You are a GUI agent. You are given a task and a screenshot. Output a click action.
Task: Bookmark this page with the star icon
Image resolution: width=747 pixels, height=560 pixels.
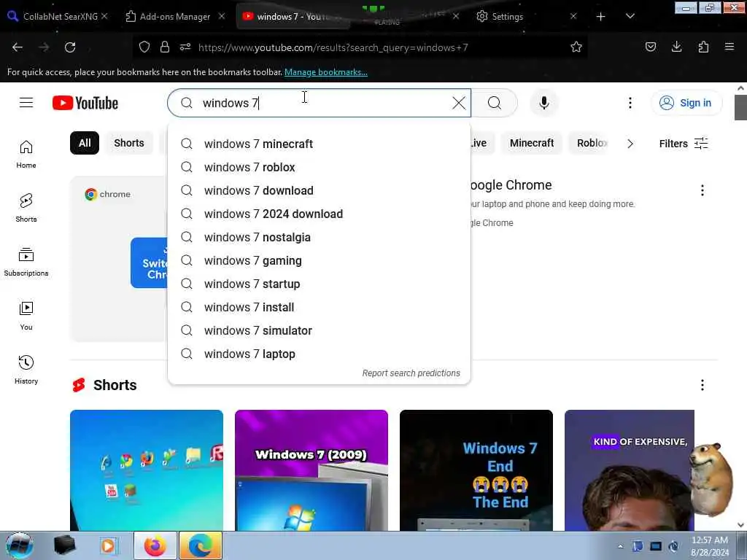click(576, 47)
